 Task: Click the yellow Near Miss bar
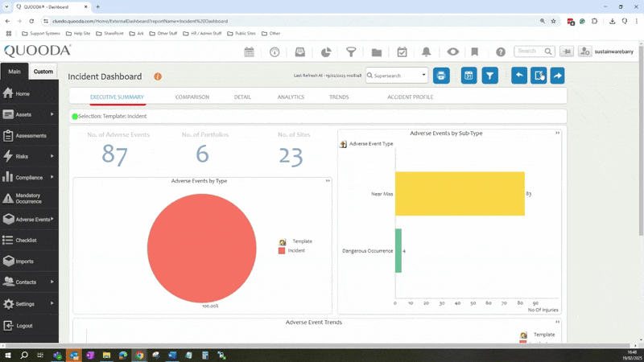coord(460,194)
